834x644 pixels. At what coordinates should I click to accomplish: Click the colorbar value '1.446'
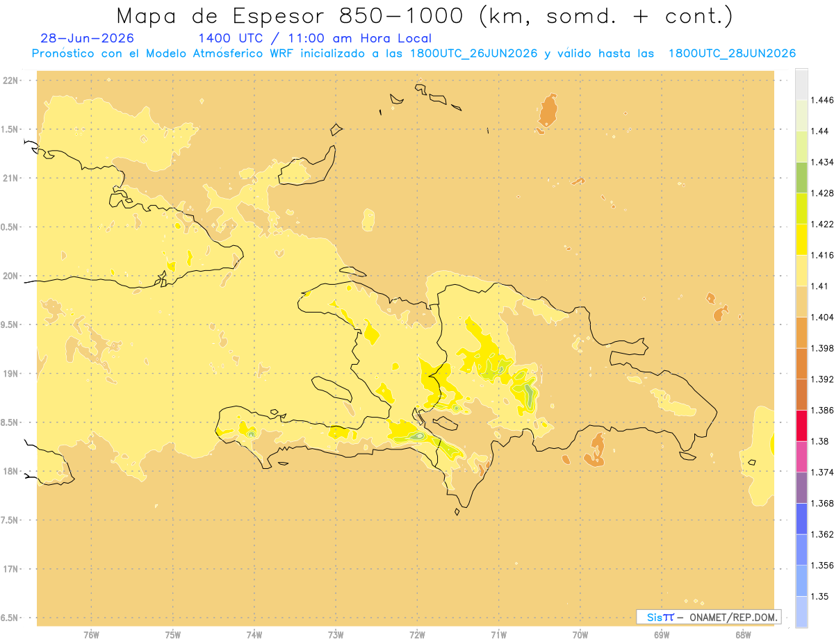pyautogui.click(x=821, y=100)
